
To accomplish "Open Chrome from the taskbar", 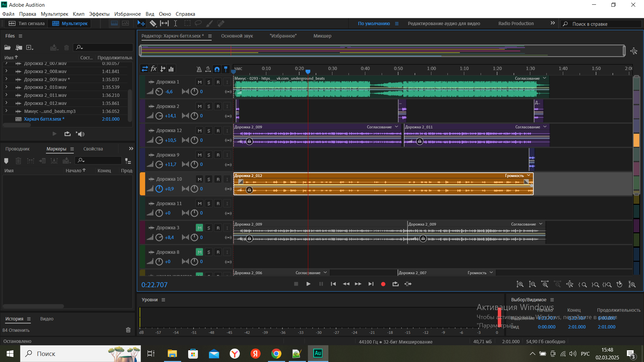I will pos(276,354).
